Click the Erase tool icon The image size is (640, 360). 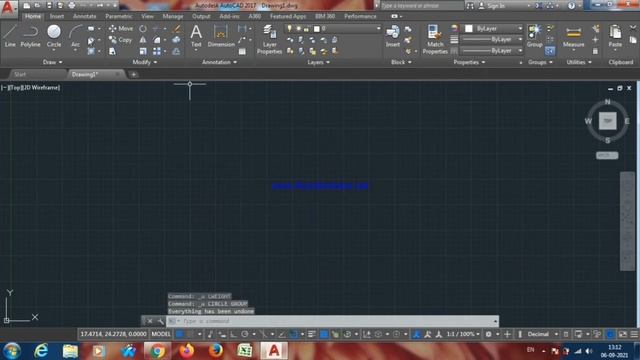pos(176,29)
